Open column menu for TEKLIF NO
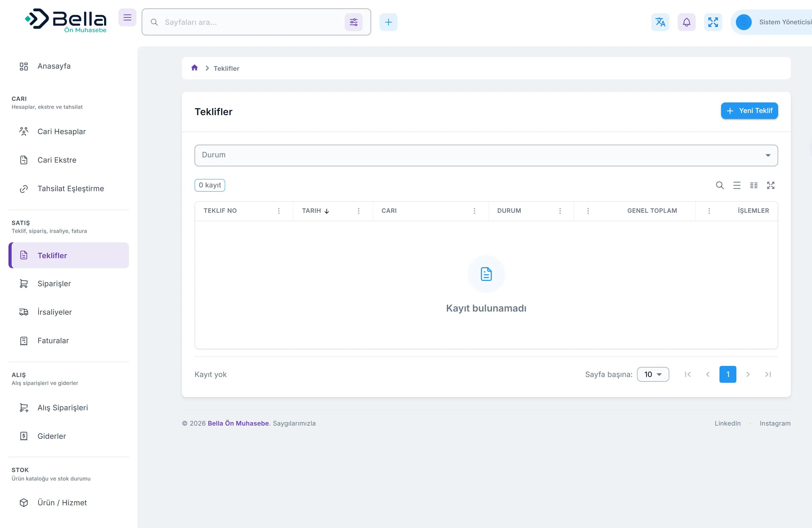812x528 pixels. pos(279,211)
